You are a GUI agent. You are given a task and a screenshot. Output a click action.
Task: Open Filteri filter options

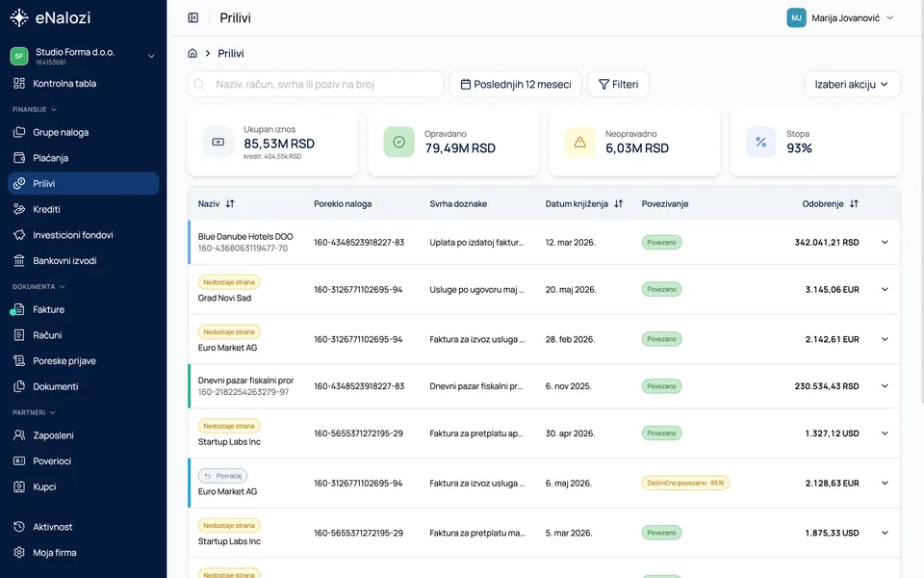point(618,85)
